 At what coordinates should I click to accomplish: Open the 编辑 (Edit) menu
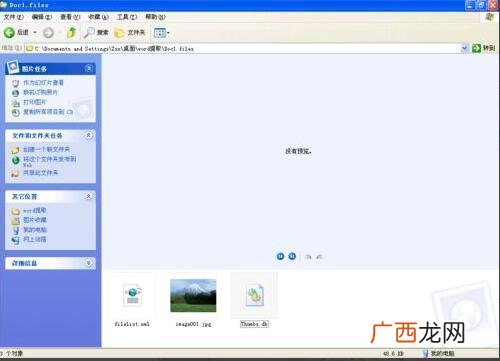point(42,17)
